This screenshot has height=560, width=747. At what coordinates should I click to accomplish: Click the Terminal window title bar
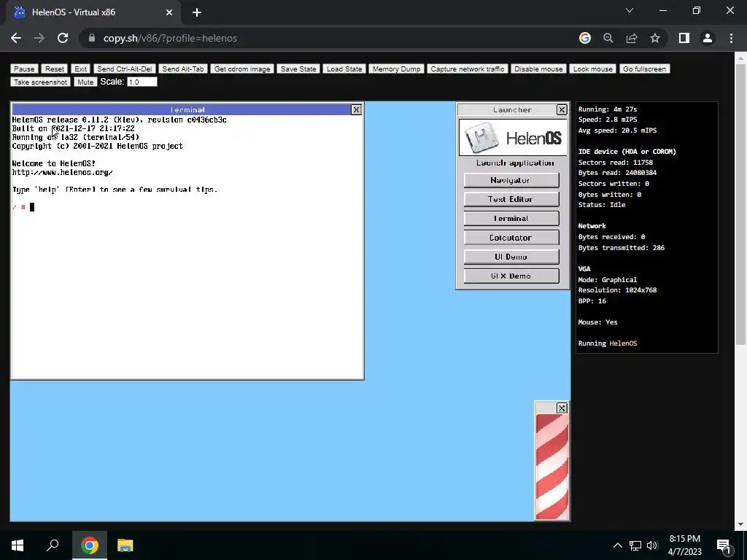pyautogui.click(x=181, y=109)
